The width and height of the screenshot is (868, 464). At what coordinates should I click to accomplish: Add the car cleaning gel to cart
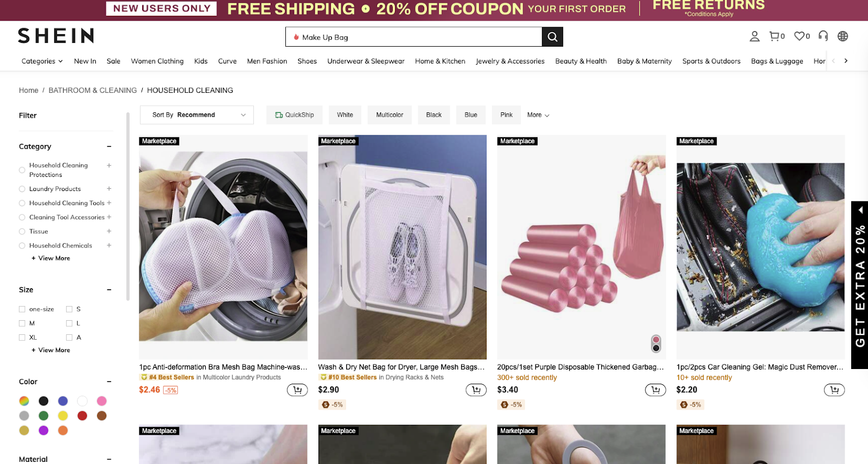pyautogui.click(x=834, y=390)
